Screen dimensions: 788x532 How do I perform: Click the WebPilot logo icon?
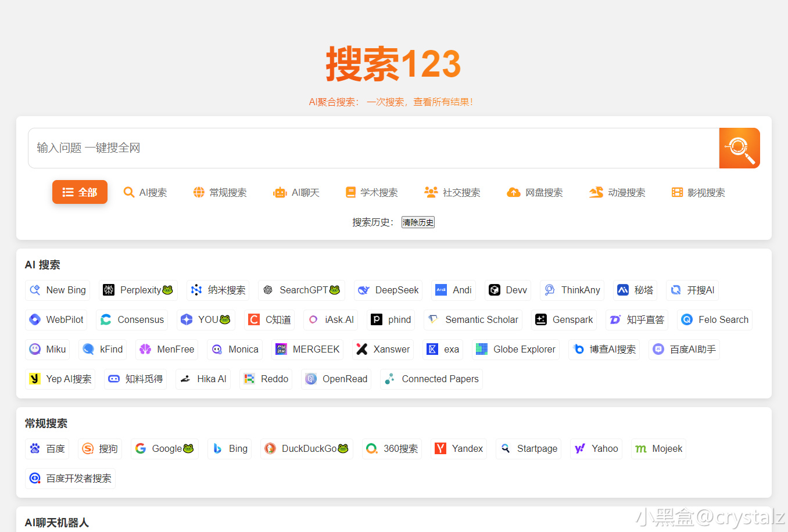[35, 319]
